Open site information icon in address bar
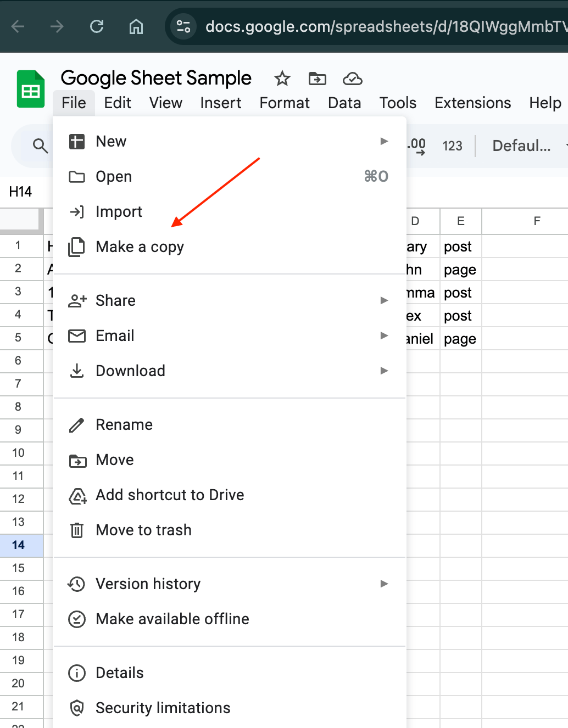The height and width of the screenshot is (728, 568). [x=183, y=26]
